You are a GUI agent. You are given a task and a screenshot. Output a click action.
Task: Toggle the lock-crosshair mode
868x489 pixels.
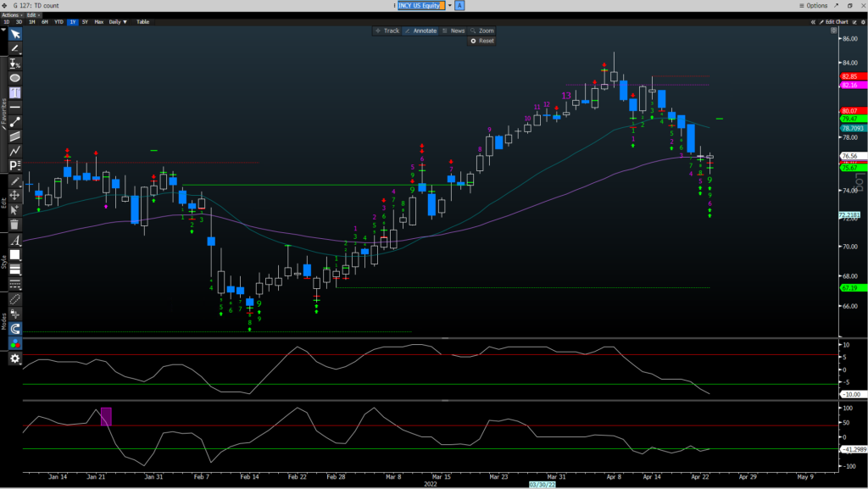click(15, 314)
